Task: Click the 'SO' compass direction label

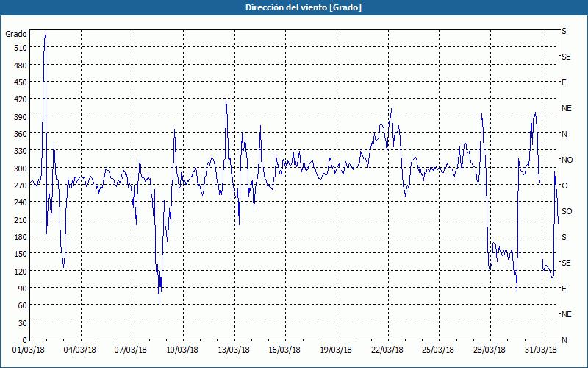Action: 567,211
